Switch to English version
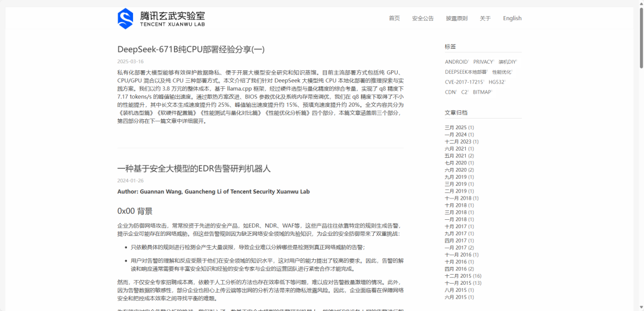This screenshot has height=311, width=644. click(x=512, y=18)
